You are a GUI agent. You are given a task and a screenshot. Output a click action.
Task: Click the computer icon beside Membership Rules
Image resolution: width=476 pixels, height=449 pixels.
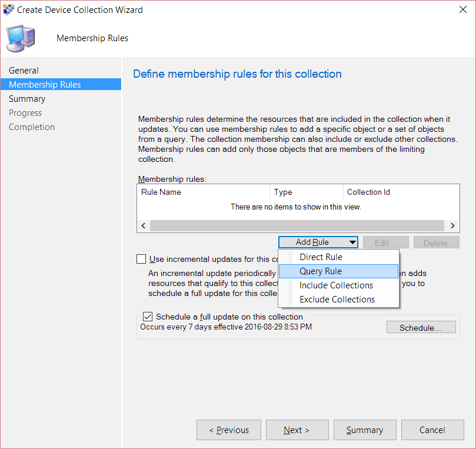21,39
